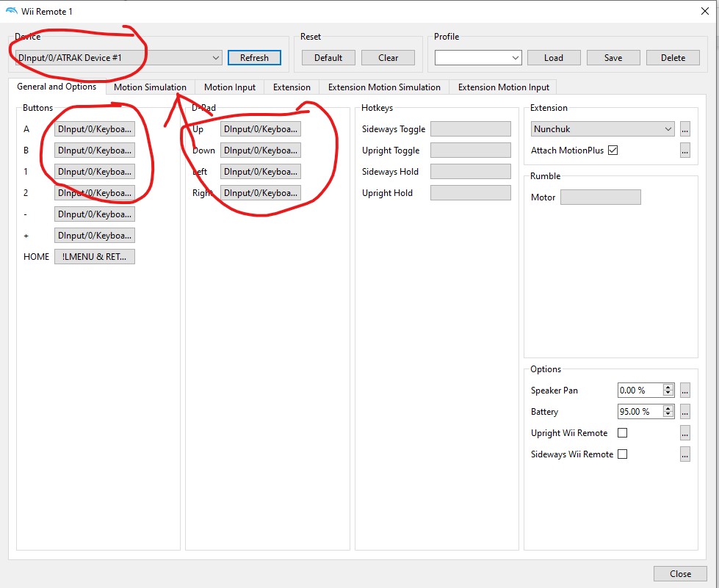The width and height of the screenshot is (719, 588).
Task: Open advanced settings beside Nunchuk dropdown
Action: [684, 129]
